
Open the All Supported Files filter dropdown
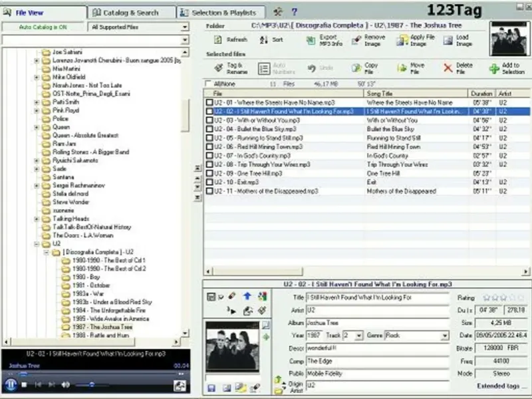point(184,27)
